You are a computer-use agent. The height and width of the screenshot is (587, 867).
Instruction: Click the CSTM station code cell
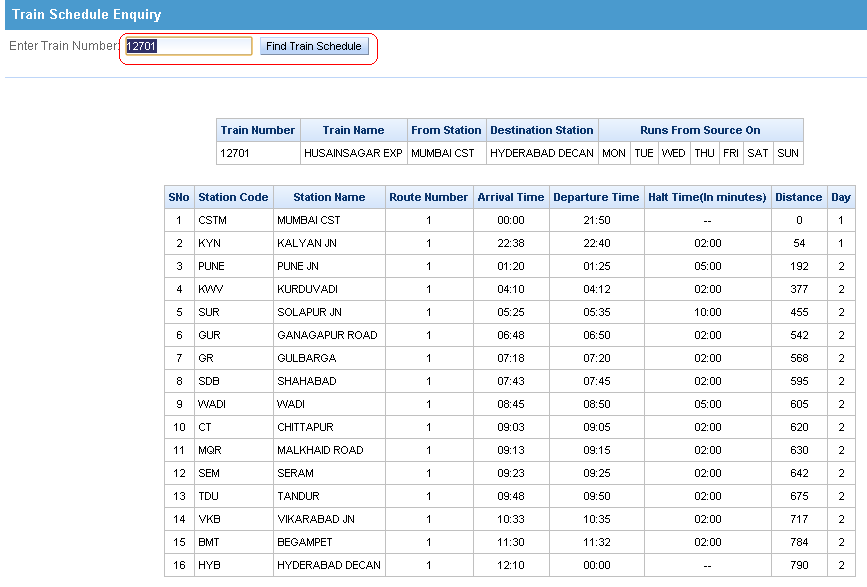tap(233, 220)
